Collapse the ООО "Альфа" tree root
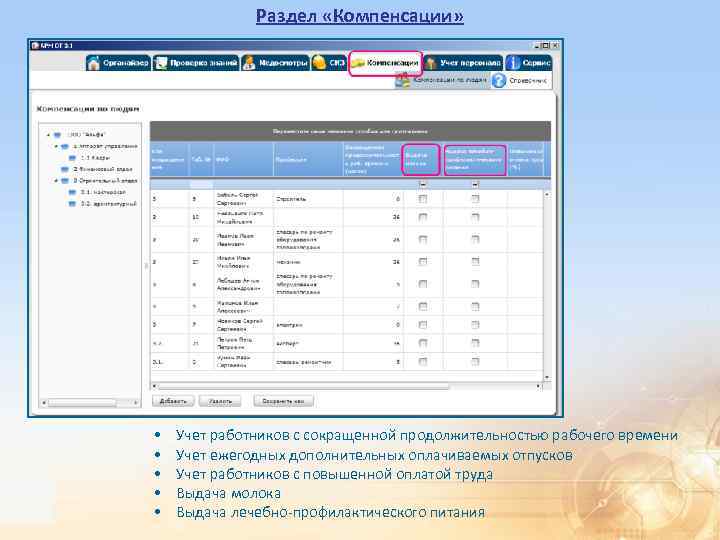Screen dimensions: 720x540 pos(49,135)
